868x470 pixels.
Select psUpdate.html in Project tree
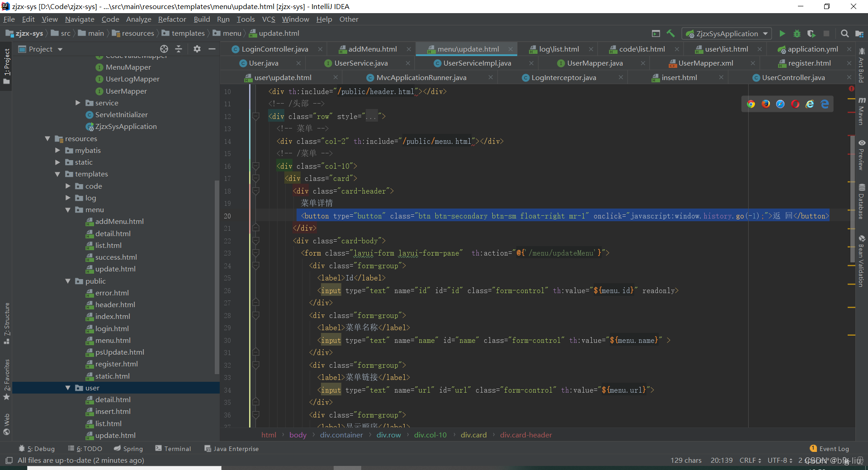pos(120,352)
